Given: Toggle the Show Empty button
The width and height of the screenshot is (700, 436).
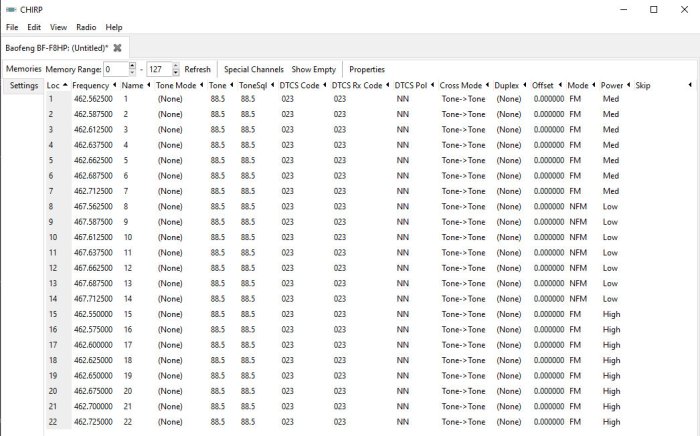Looking at the screenshot, I should tap(313, 69).
